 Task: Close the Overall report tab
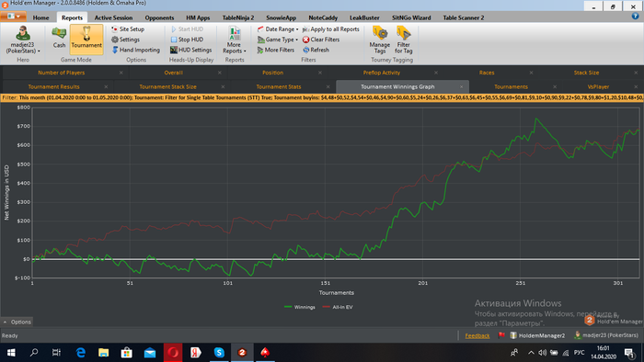point(219,73)
